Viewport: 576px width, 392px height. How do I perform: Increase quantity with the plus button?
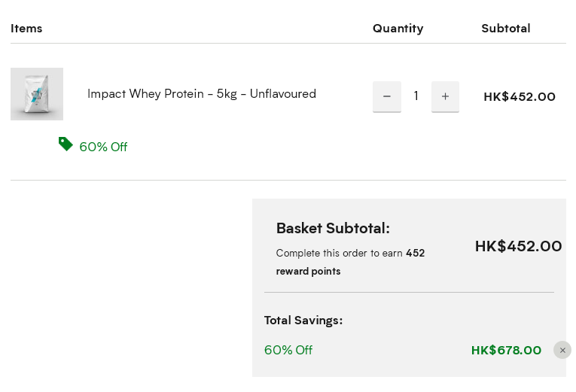tap(445, 96)
